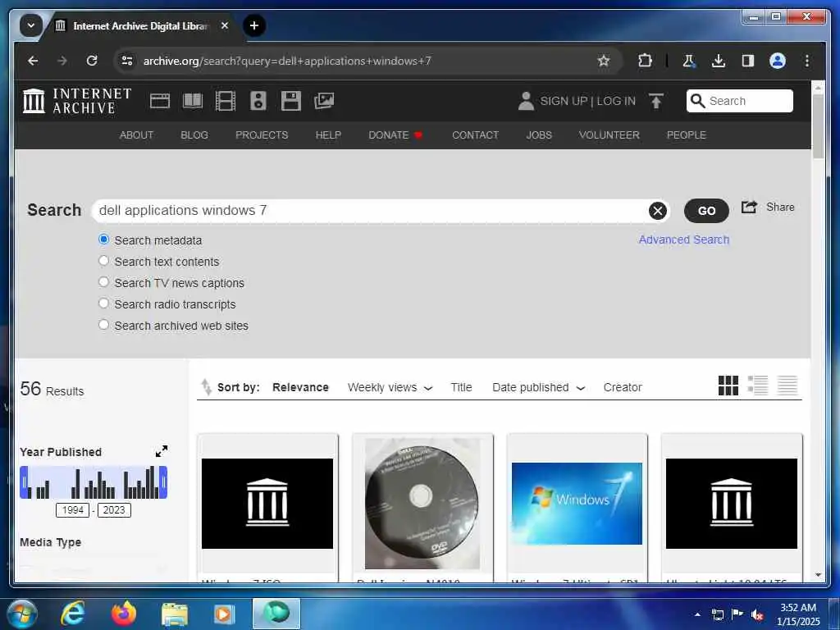Click the header Search box
The height and width of the screenshot is (630, 840).
point(740,101)
